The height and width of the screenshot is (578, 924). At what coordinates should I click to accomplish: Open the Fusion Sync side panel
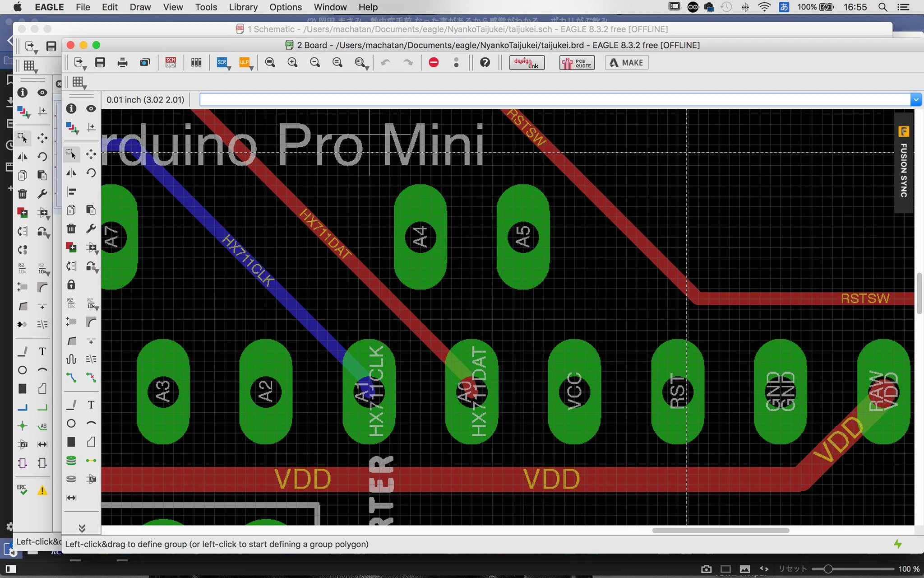(x=904, y=163)
